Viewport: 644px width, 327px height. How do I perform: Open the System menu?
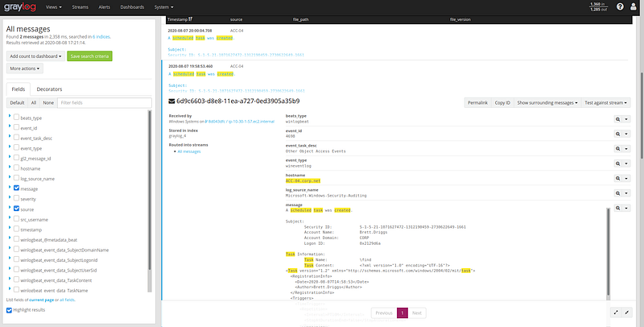[x=164, y=7]
